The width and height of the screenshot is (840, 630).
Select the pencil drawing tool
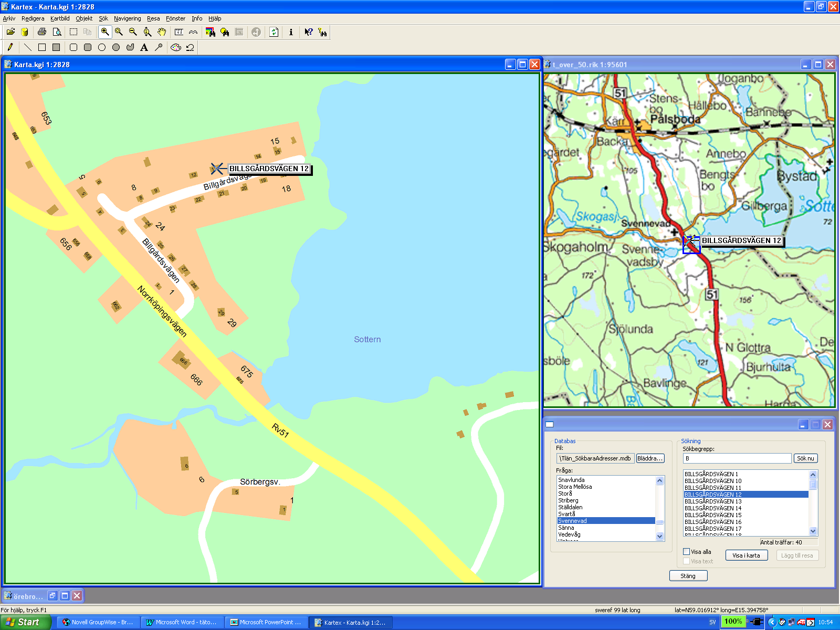point(10,47)
